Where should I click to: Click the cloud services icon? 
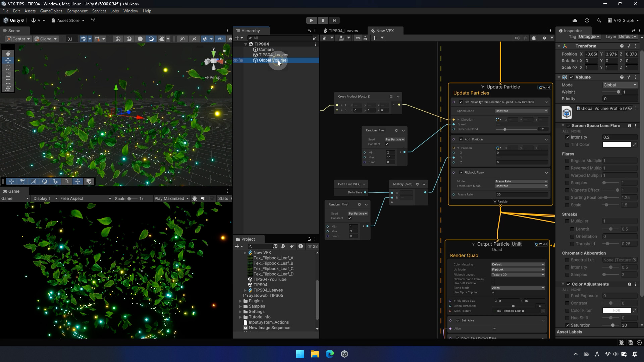coord(575,20)
